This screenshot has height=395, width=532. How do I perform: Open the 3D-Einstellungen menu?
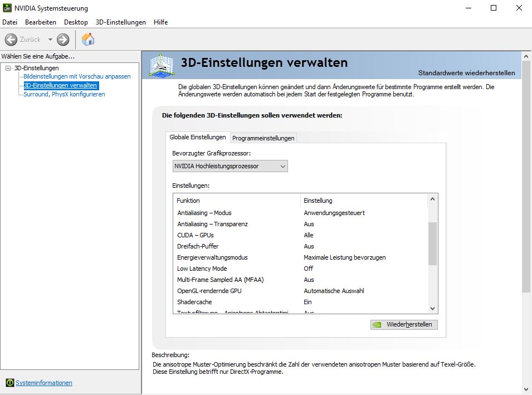click(x=121, y=22)
